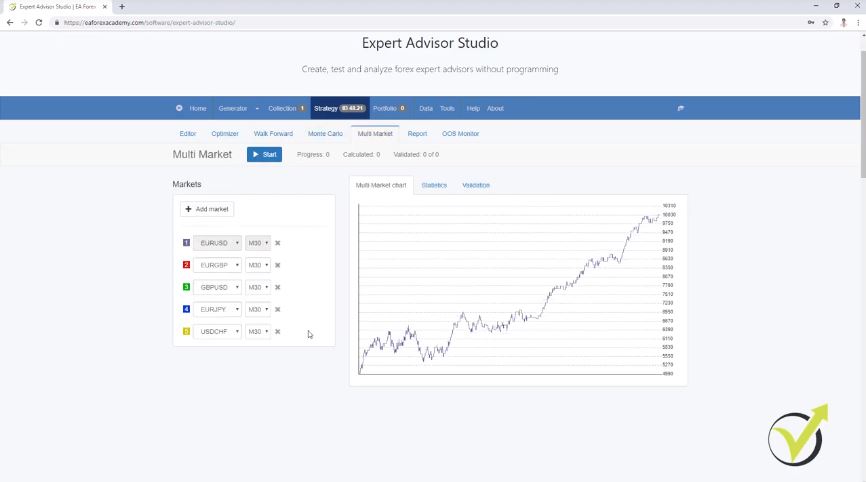Switch to the Optimizer tab
Viewport: 866px width, 482px height.
pyautogui.click(x=225, y=134)
